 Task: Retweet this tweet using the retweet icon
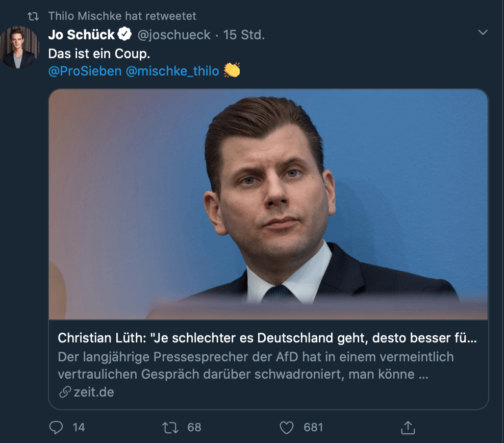tap(169, 427)
